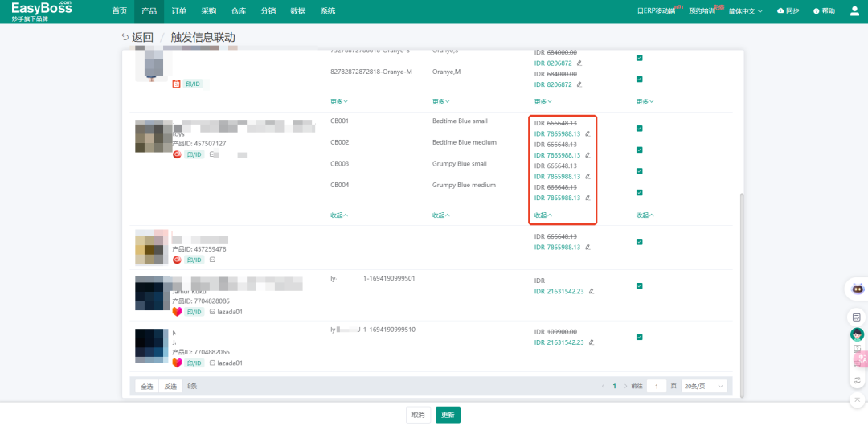The image size is (868, 426).
Task: Click the AI robot assistant icon
Action: 858,288
